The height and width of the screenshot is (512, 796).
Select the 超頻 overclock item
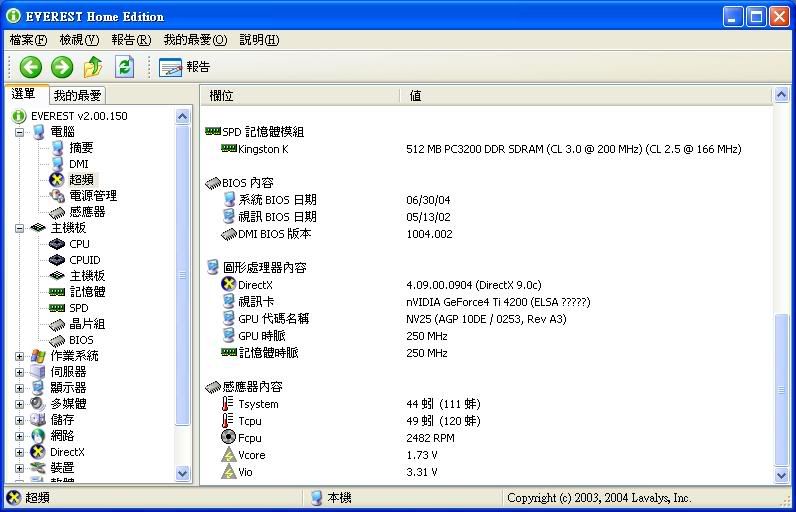81,180
